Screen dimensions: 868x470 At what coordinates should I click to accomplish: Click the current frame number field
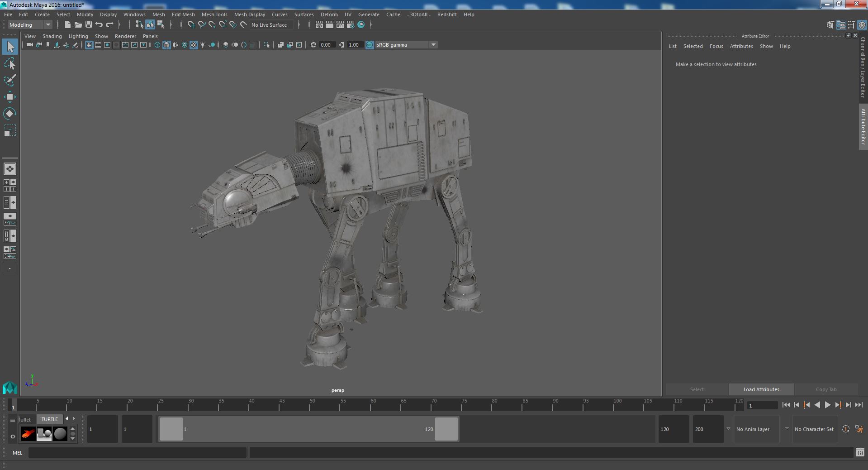pyautogui.click(x=762, y=405)
